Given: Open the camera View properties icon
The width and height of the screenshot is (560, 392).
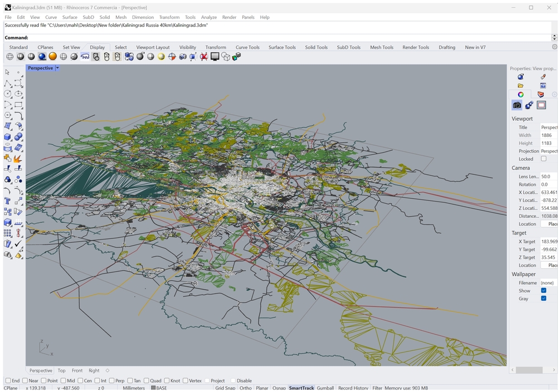Looking at the screenshot, I should 517,105.
